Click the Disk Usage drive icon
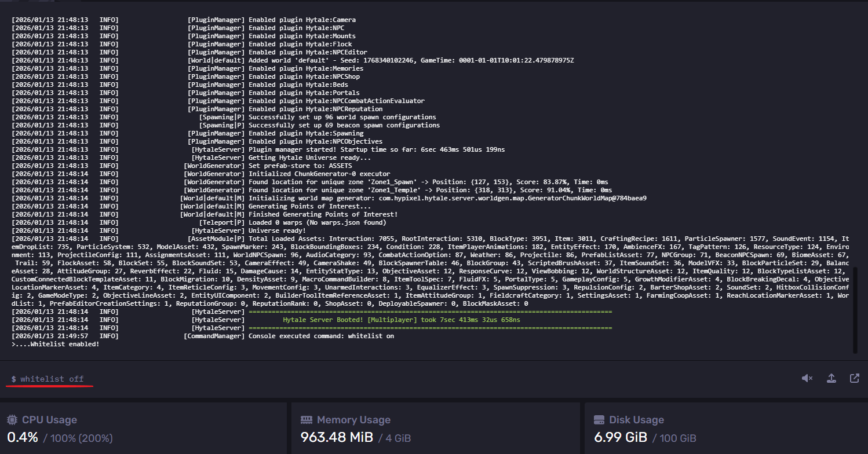The width and height of the screenshot is (868, 454). (599, 420)
